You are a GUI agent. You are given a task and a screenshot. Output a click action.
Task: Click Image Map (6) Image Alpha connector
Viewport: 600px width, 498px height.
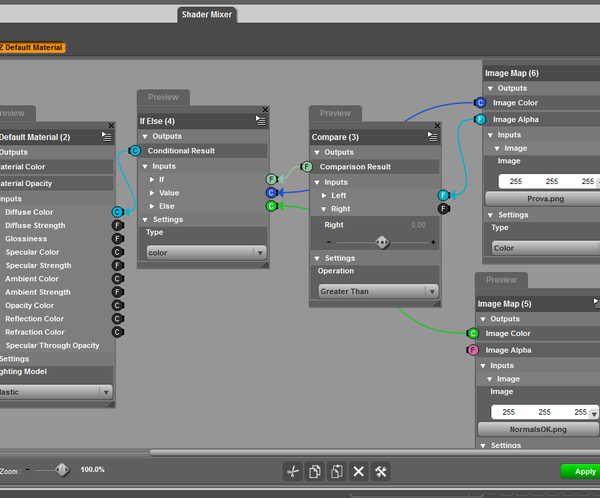[x=480, y=119]
